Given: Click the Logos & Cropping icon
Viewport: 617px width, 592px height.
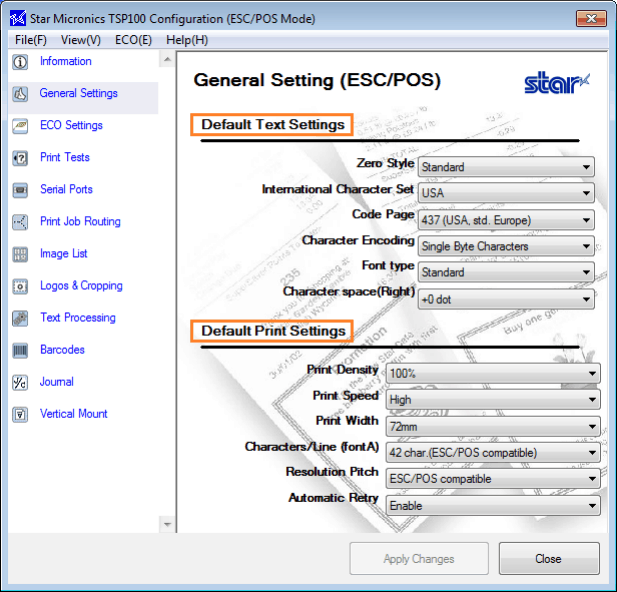Looking at the screenshot, I should 19,286.
